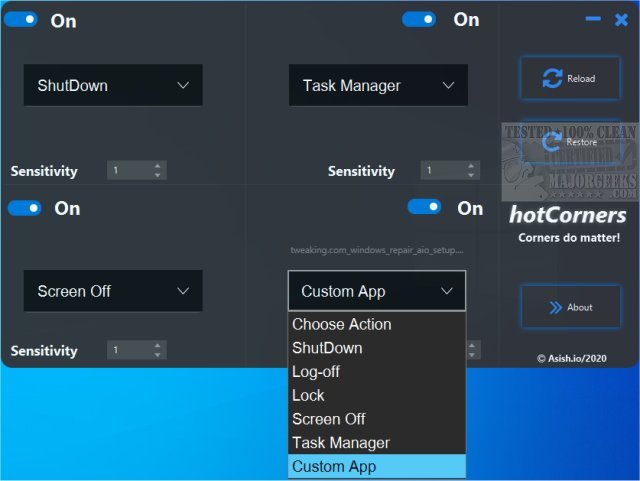Choose Log-off from the dropdown list
The width and height of the screenshot is (640, 481).
[377, 372]
